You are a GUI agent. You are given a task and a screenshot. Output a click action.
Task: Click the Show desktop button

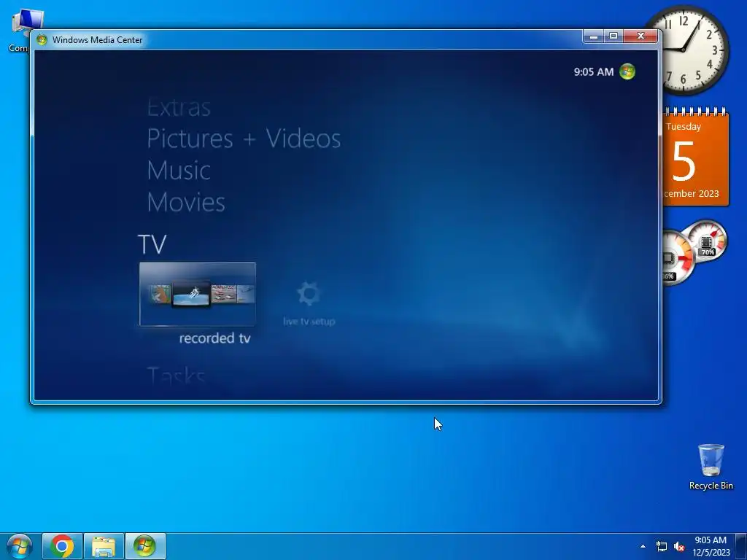coord(741,546)
